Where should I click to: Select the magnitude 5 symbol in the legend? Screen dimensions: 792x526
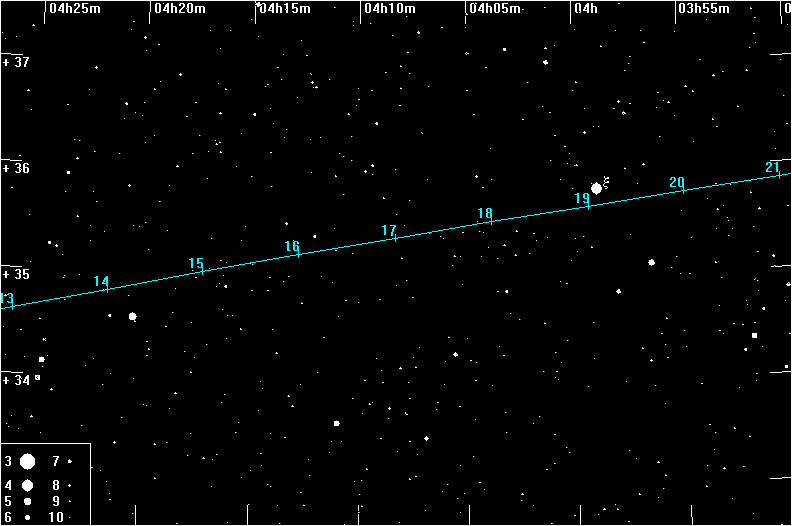[x=28, y=501]
